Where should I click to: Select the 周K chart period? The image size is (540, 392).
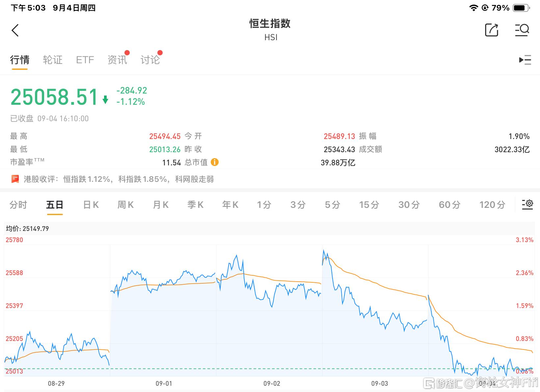click(125, 205)
